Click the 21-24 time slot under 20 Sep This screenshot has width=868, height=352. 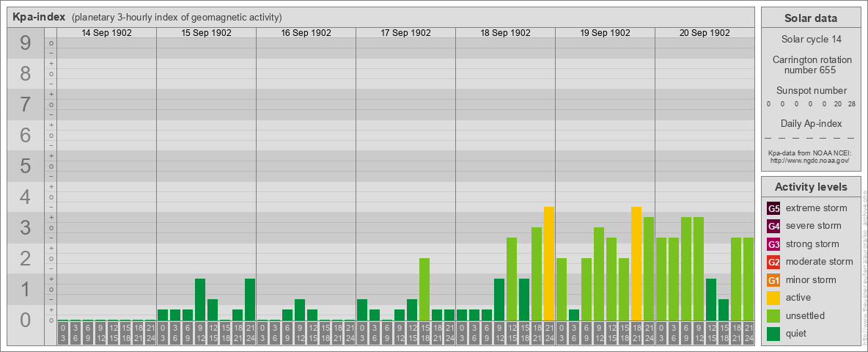tap(749, 334)
